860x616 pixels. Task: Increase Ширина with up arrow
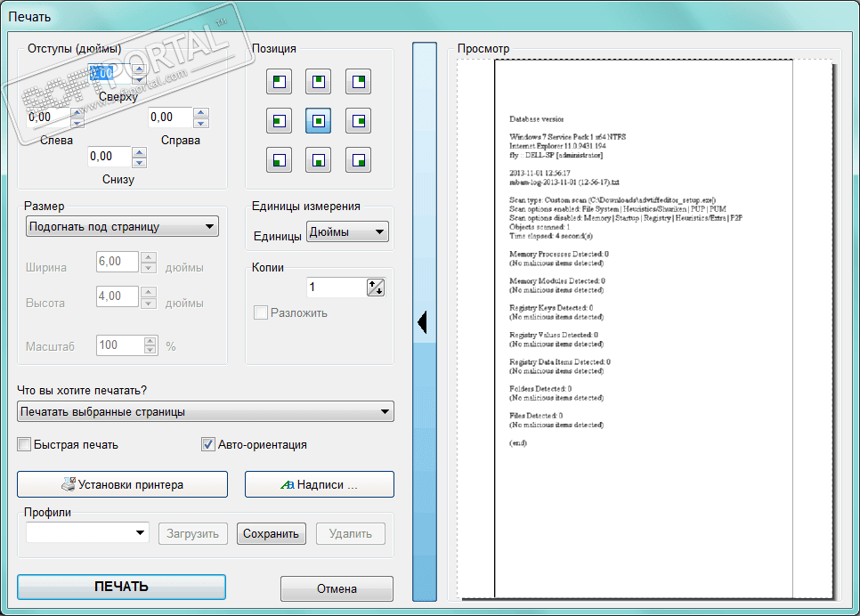(x=149, y=256)
